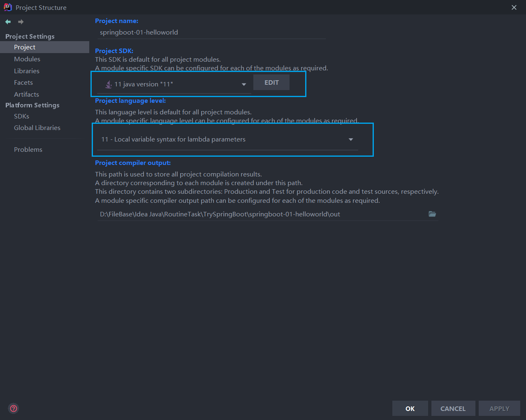The image size is (526, 420).
Task: Click the CANCEL button
Action: pos(453,408)
